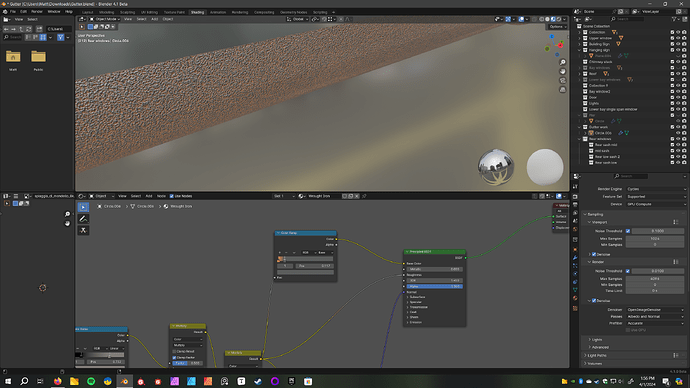
Task: Toggle the file browser filter funnel
Action: [x=61, y=37]
